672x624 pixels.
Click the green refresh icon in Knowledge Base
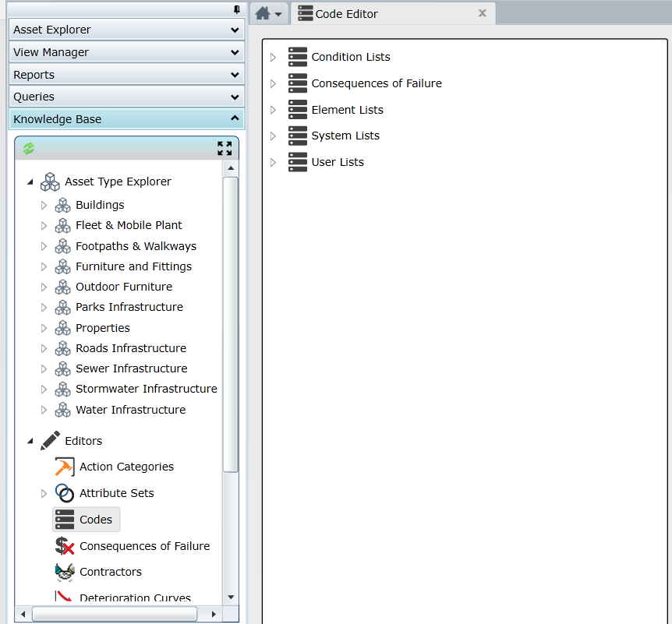coord(29,149)
